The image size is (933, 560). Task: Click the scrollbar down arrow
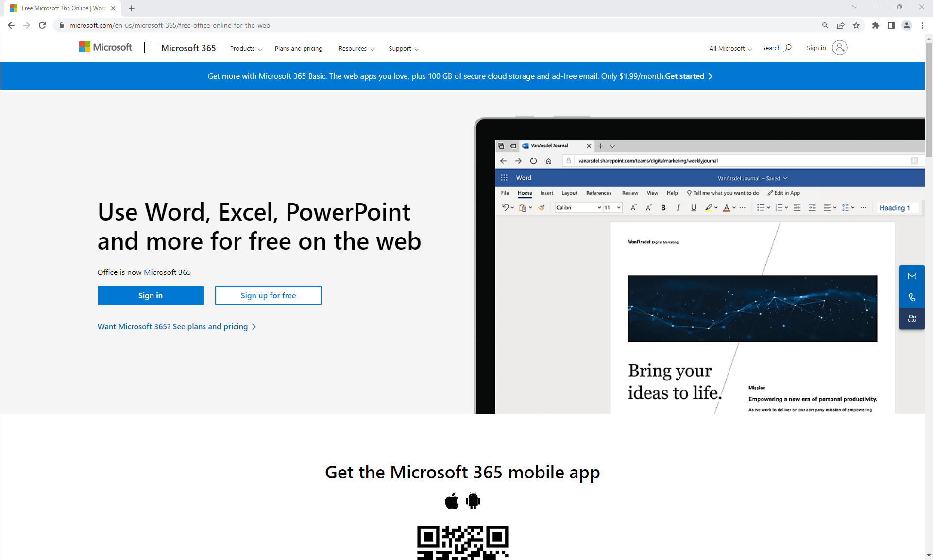[x=929, y=555]
